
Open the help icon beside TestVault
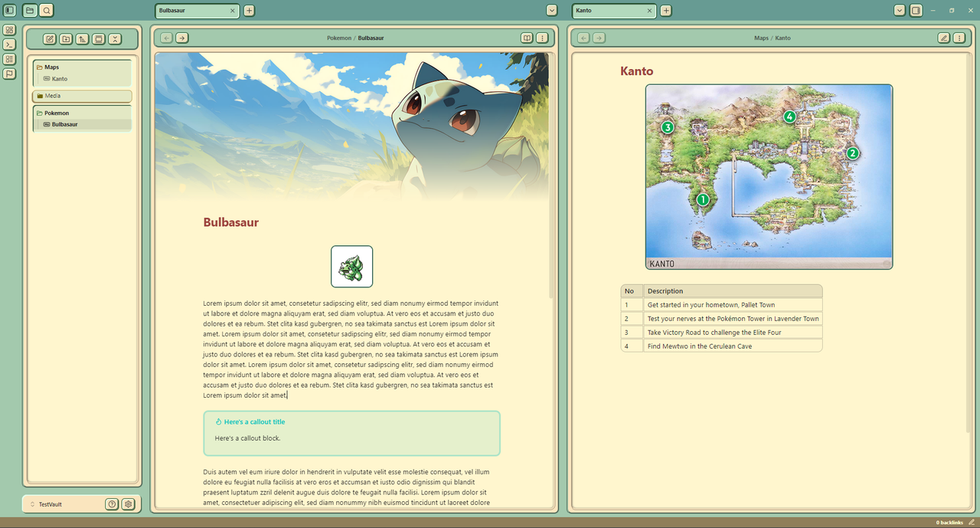click(113, 504)
